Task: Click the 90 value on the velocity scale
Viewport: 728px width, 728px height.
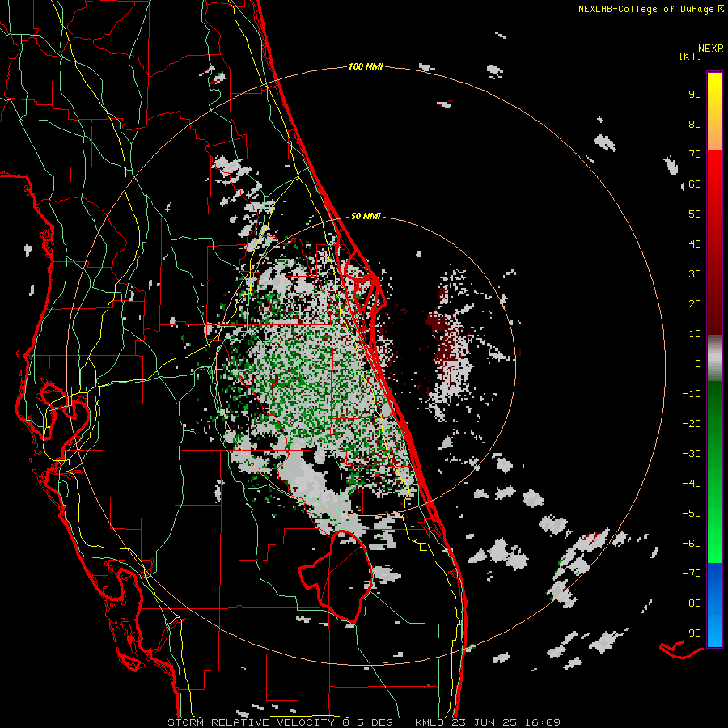Action: (x=695, y=95)
